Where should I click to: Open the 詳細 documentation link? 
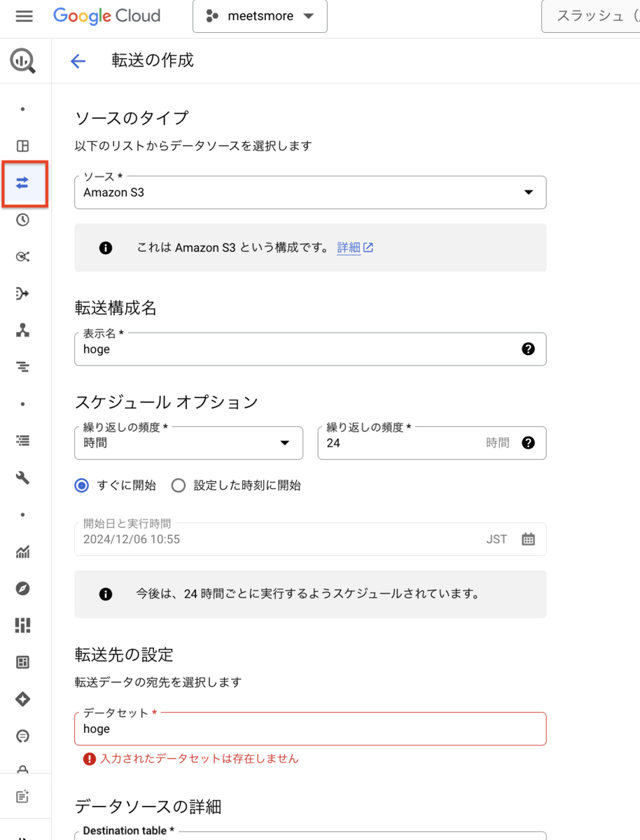tap(355, 248)
